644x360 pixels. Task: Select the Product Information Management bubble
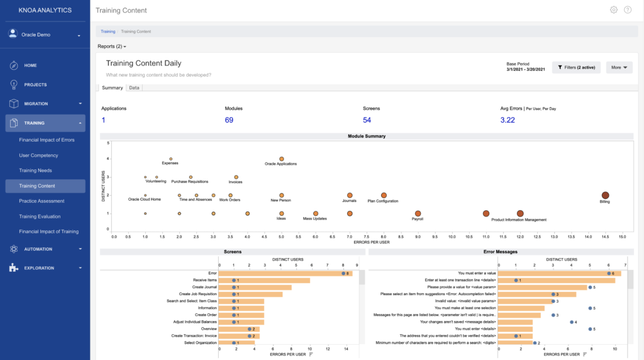pos(520,213)
